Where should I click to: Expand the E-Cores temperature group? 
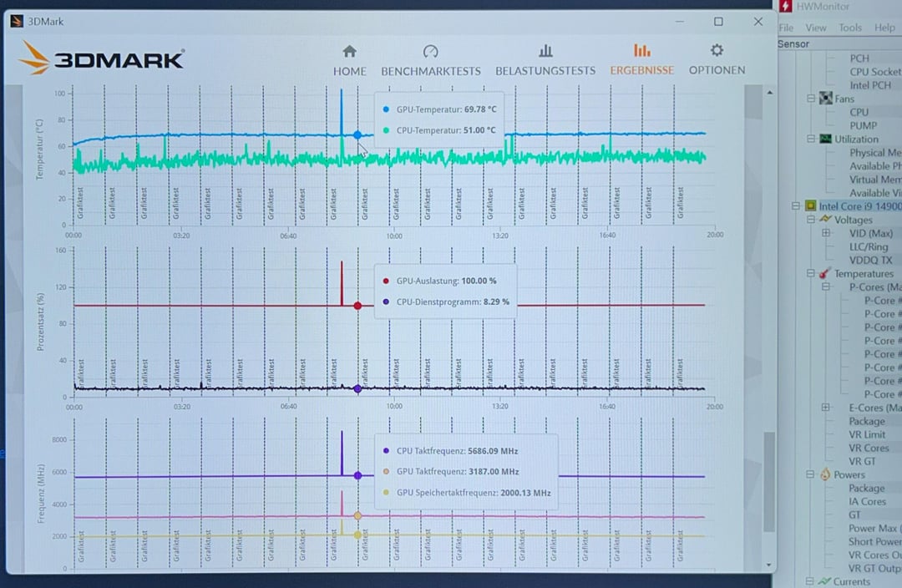826,408
